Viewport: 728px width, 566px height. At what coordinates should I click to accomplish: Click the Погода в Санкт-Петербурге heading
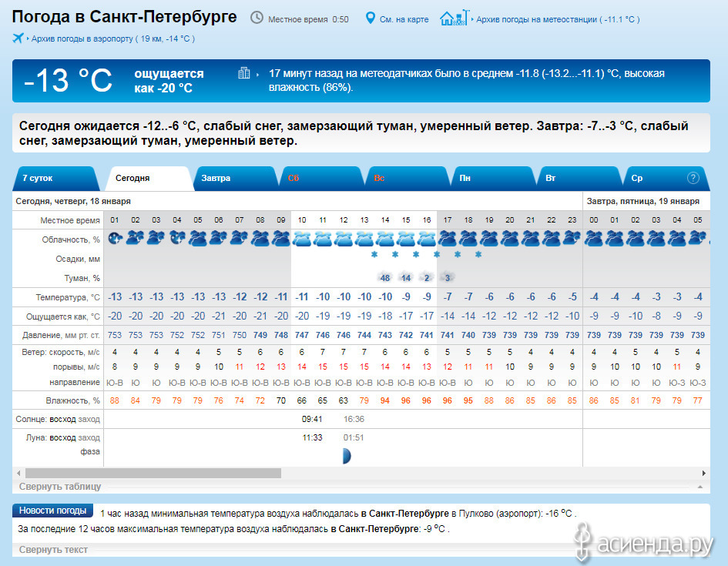125,17
